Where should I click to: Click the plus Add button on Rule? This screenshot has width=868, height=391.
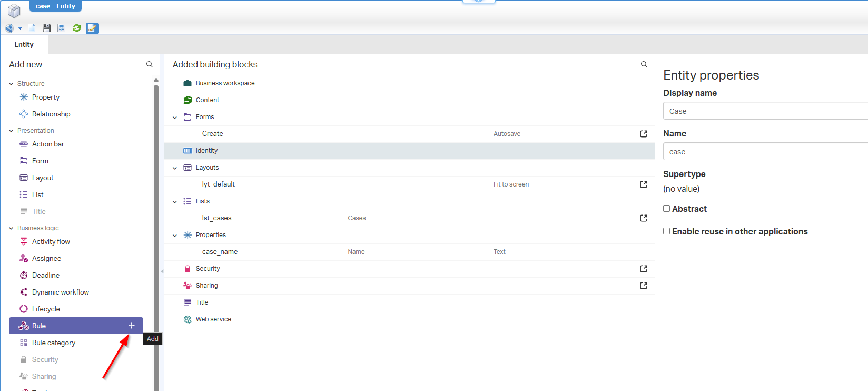point(132,326)
